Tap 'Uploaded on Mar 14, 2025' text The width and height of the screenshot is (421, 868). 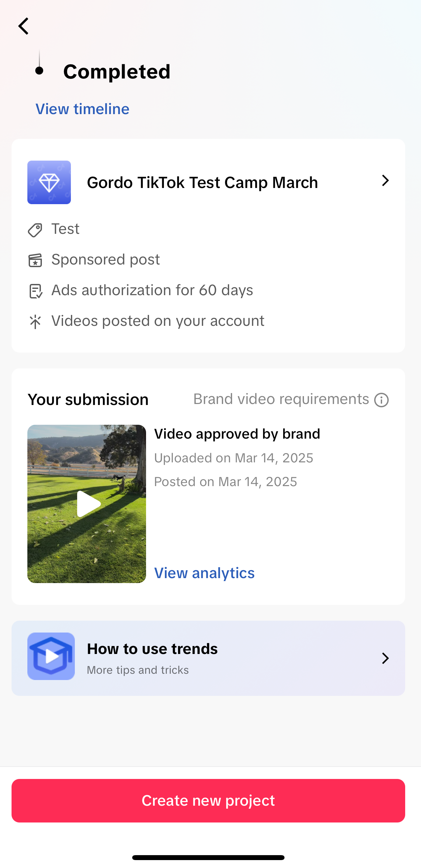(234, 458)
